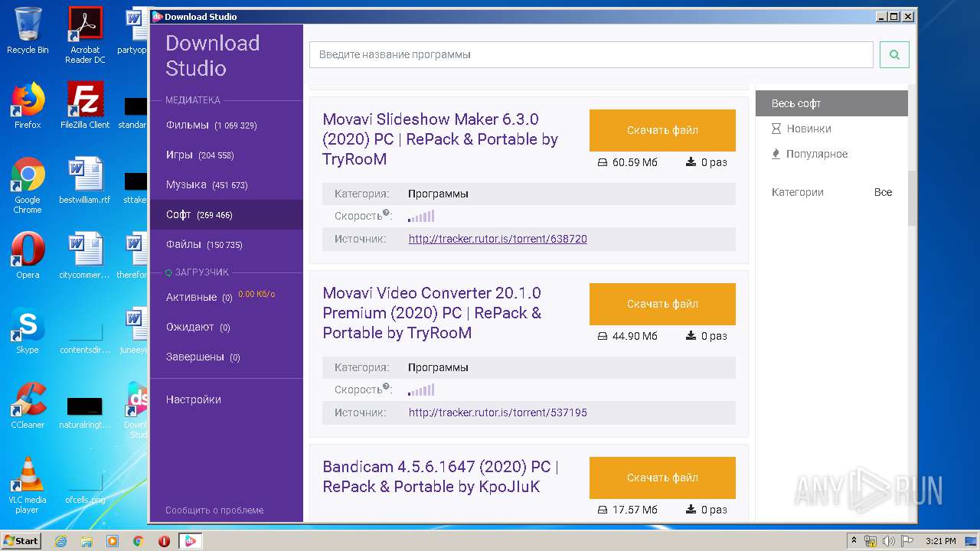Open the Фильмы media category
This screenshot has height=551, width=980.
227,125
